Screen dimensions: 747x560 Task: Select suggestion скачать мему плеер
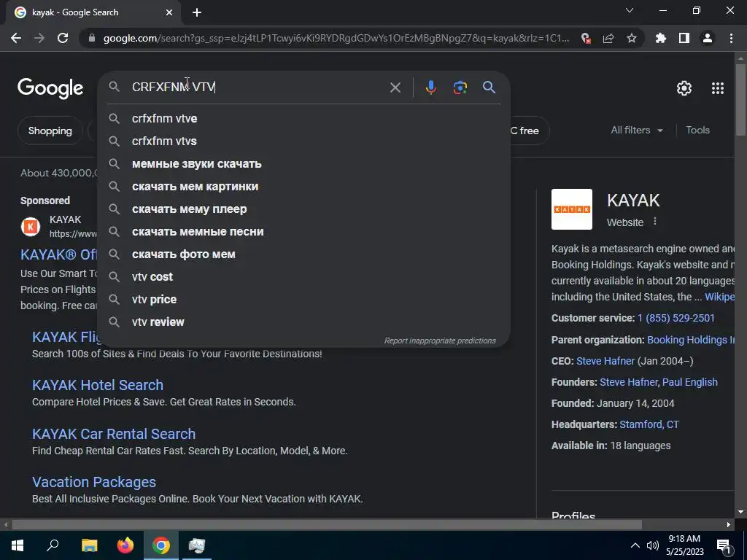[304, 209]
